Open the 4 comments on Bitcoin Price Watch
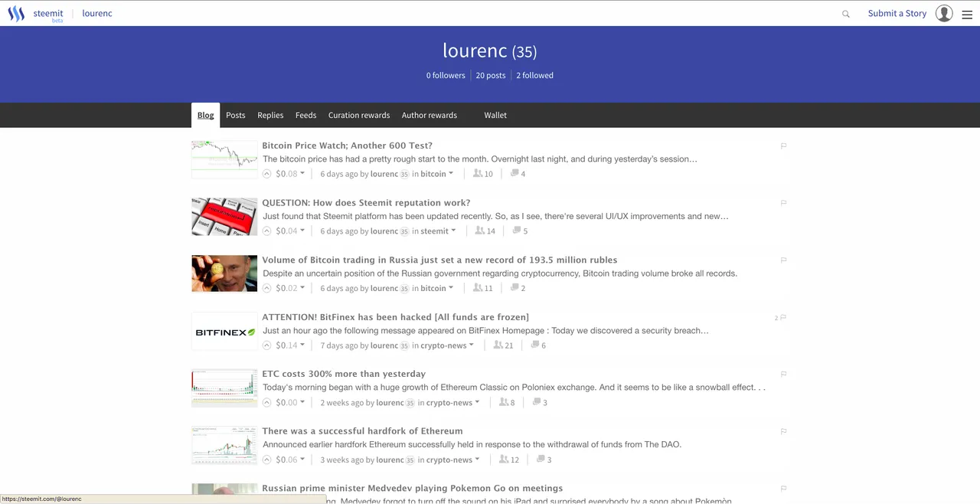 point(518,174)
